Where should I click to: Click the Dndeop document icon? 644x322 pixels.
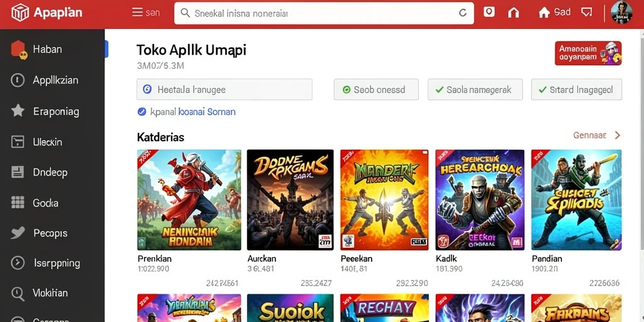point(18,172)
